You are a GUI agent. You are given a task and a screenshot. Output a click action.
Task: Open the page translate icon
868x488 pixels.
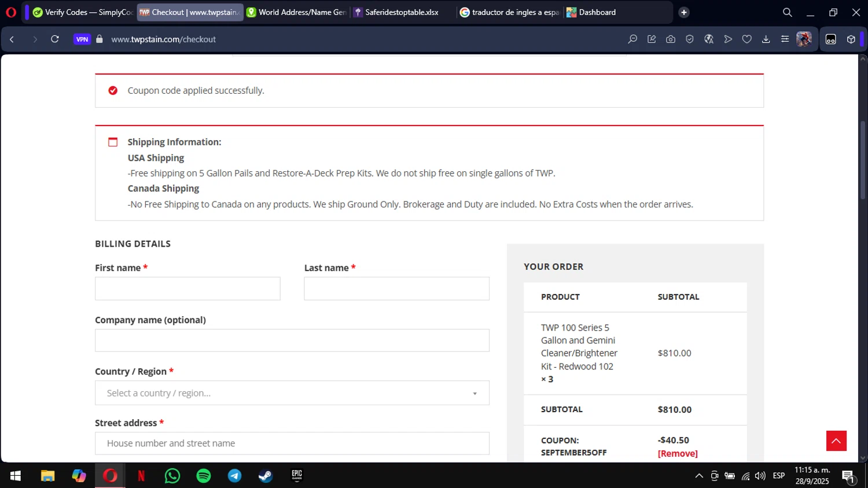709,39
